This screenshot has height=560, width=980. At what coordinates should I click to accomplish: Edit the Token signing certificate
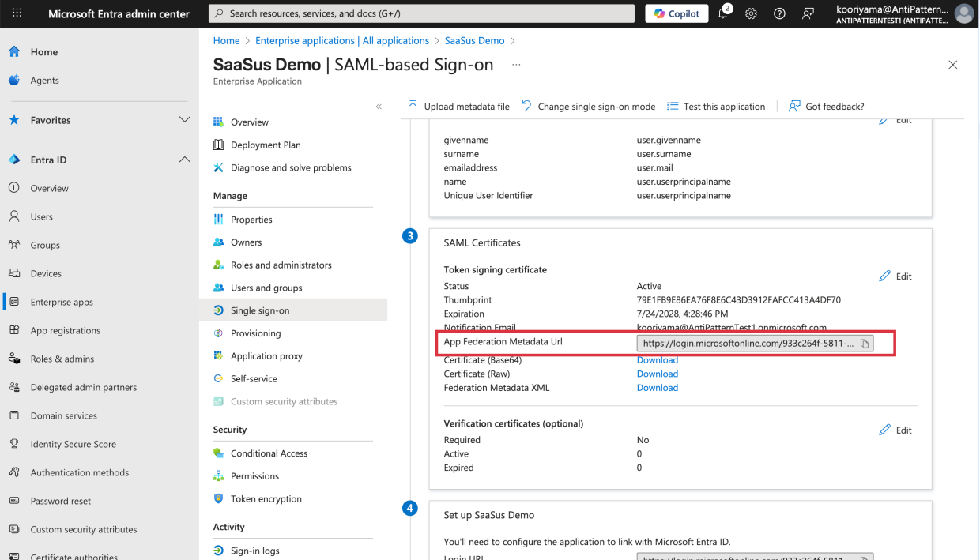[x=895, y=276]
